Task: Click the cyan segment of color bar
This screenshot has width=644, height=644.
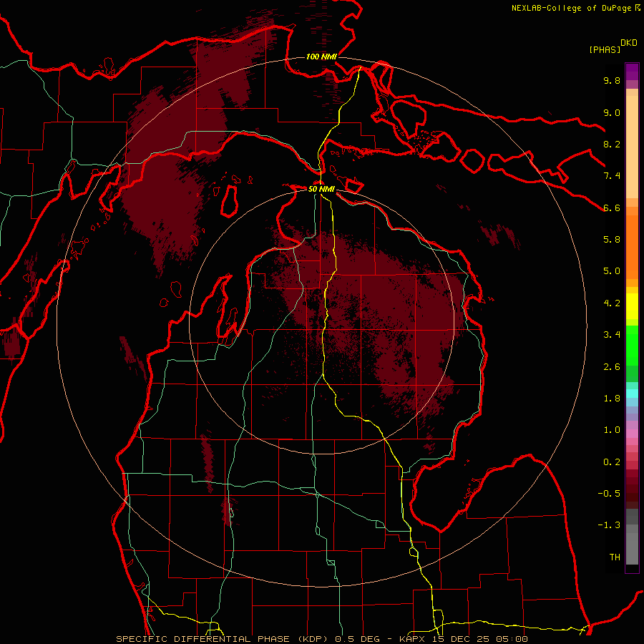Action: 632,394
